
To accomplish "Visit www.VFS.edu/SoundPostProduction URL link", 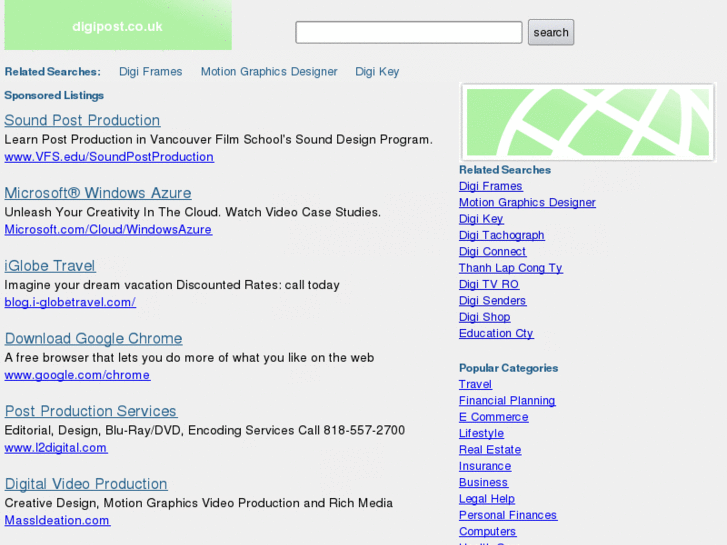I will 109,157.
